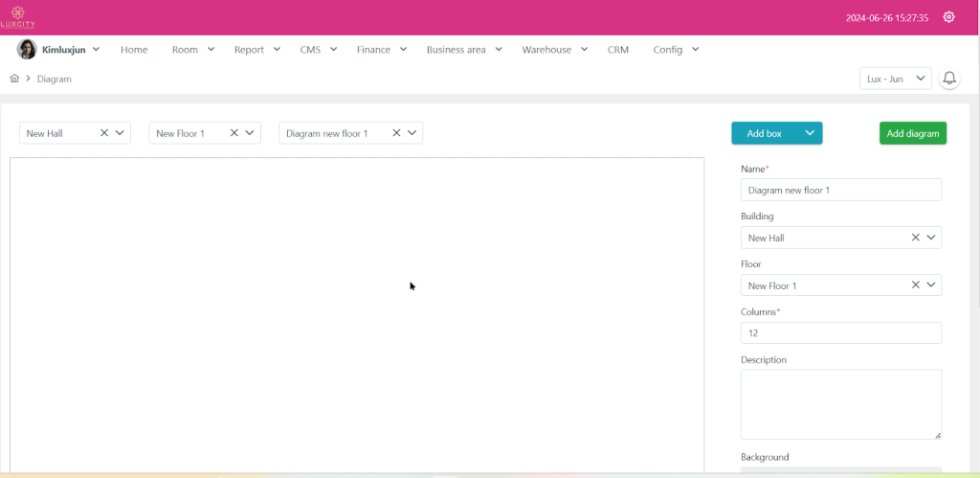
Task: Expand the Building dropdown in form
Action: pyautogui.click(x=931, y=238)
